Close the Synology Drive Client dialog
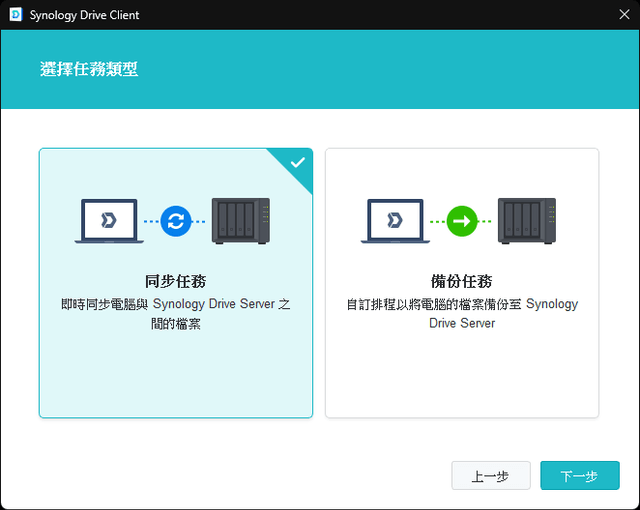This screenshot has width=640, height=510. 624,15
